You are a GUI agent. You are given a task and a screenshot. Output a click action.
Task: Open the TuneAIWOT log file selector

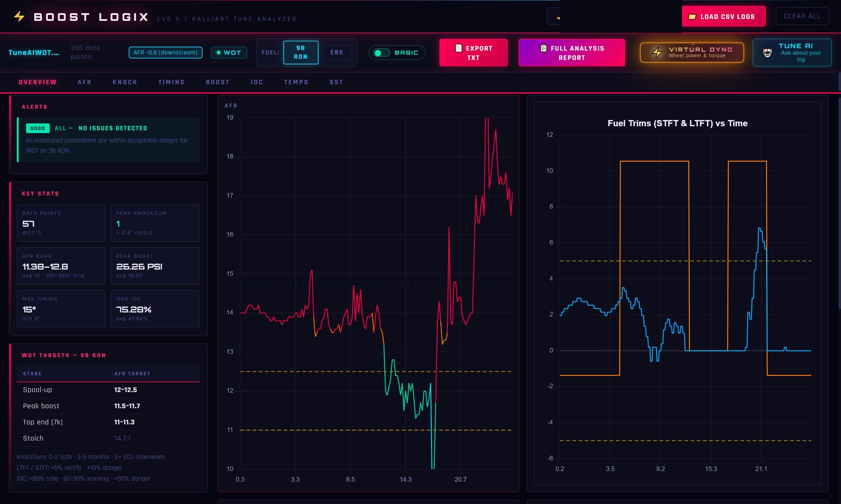(33, 52)
